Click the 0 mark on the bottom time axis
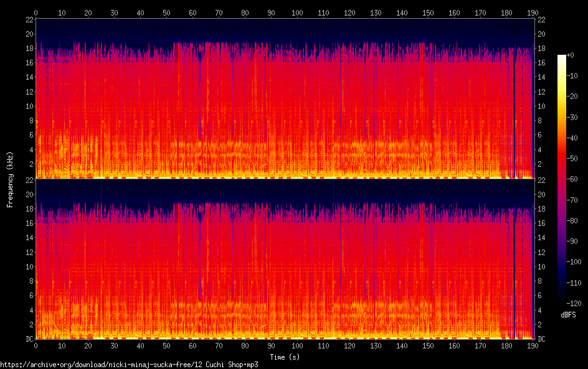This screenshot has width=588, height=369. [36, 345]
